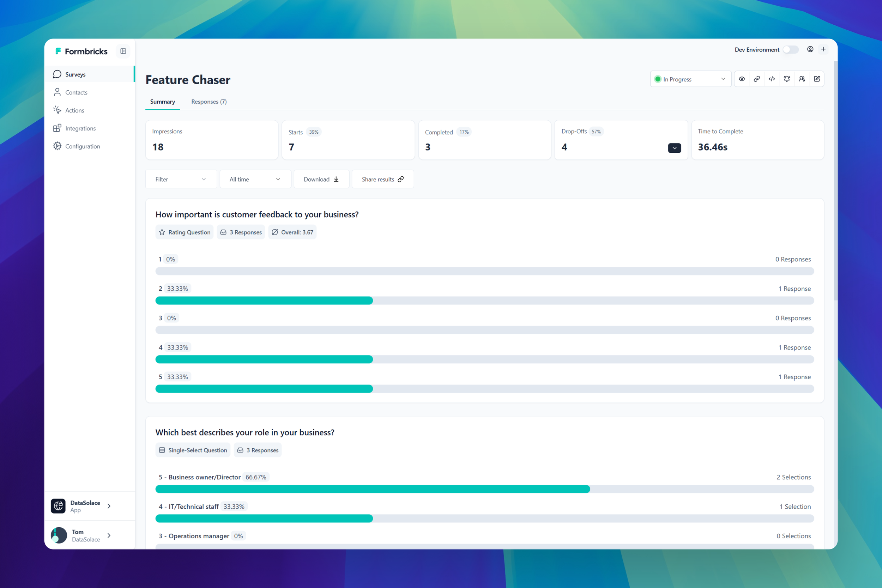Click the edit survey pencil icon
The height and width of the screenshot is (588, 882).
pos(817,79)
